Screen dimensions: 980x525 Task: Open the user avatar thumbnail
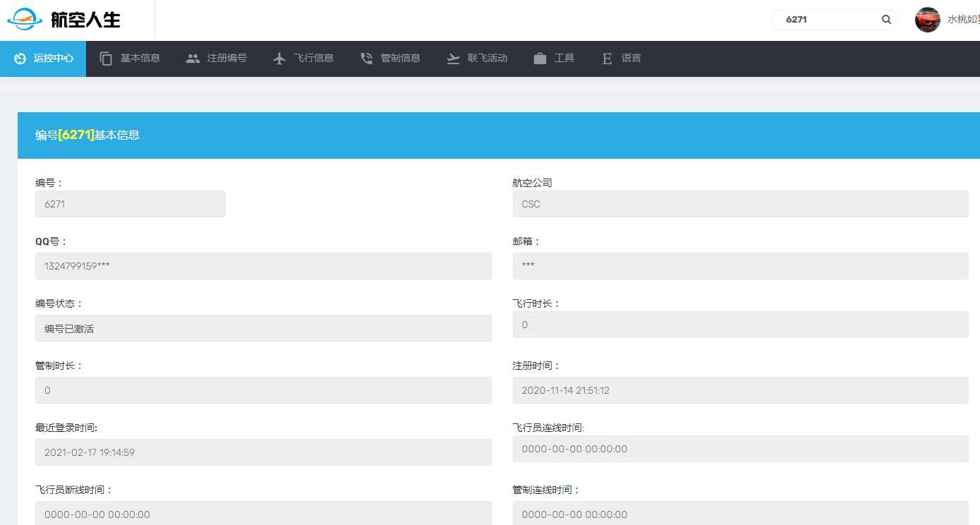tap(927, 20)
